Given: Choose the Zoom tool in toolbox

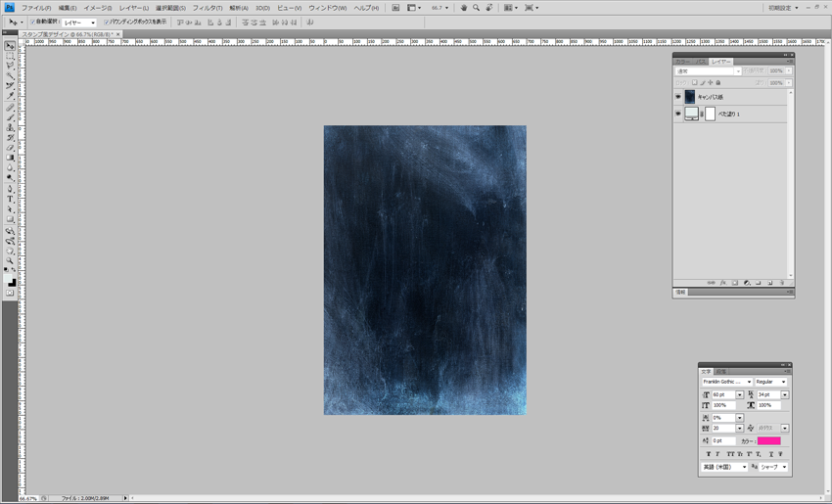Looking at the screenshot, I should click(x=10, y=261).
